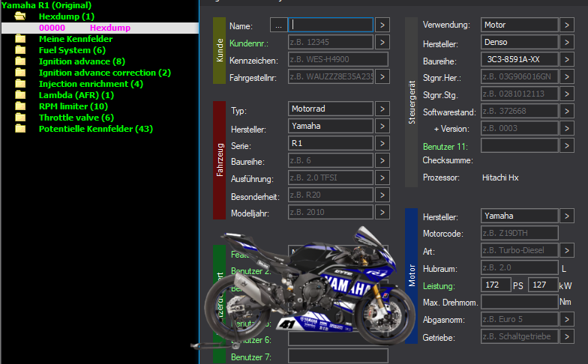Click the Typ field showing Motorrad
This screenshot has width=588, height=364.
click(331, 109)
